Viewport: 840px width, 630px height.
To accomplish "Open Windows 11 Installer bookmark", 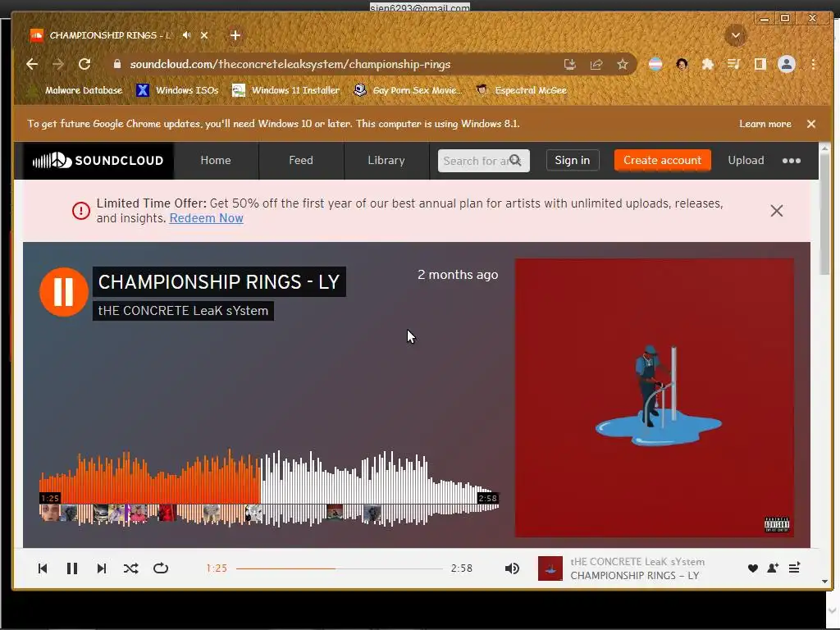I will pos(286,90).
